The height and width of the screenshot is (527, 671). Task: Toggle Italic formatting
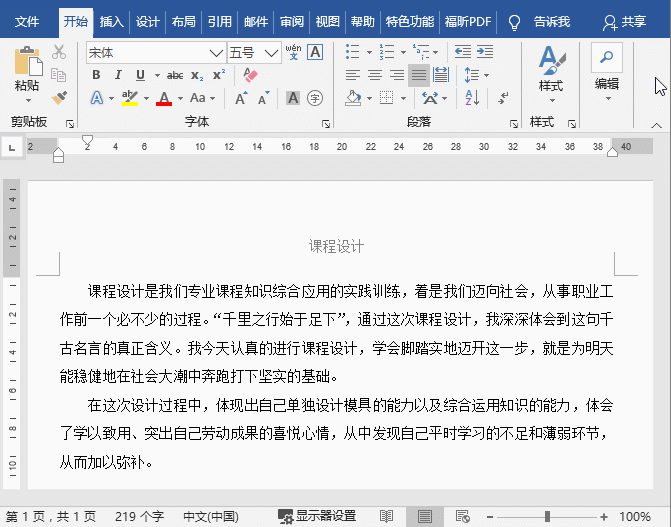pos(118,75)
